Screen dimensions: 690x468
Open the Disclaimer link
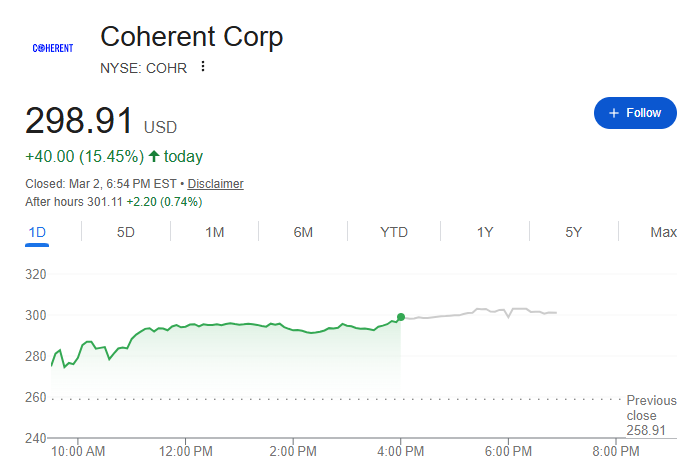click(x=215, y=184)
